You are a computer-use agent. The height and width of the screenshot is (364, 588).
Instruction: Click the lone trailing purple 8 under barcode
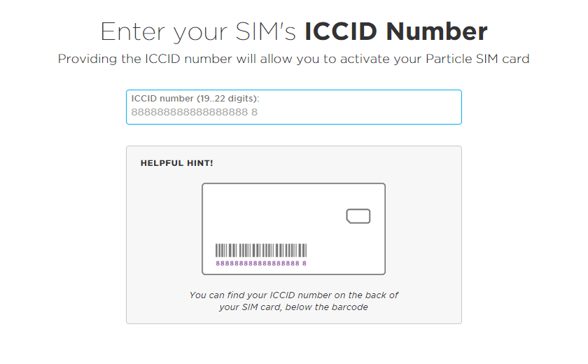click(304, 264)
